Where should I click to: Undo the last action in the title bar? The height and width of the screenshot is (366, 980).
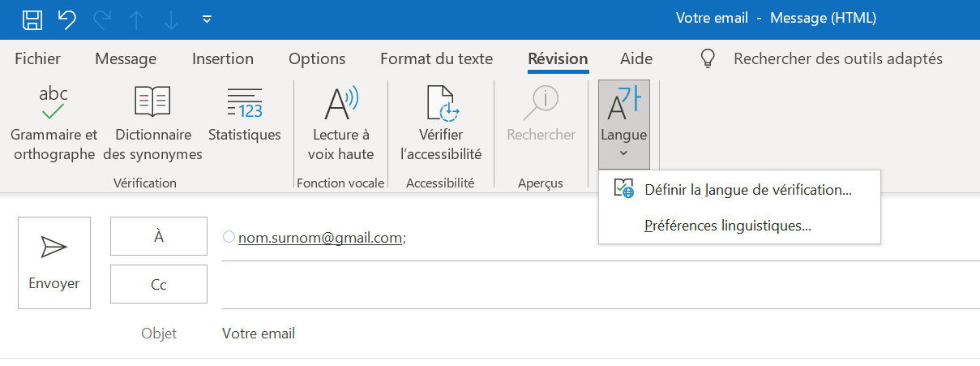click(x=68, y=19)
